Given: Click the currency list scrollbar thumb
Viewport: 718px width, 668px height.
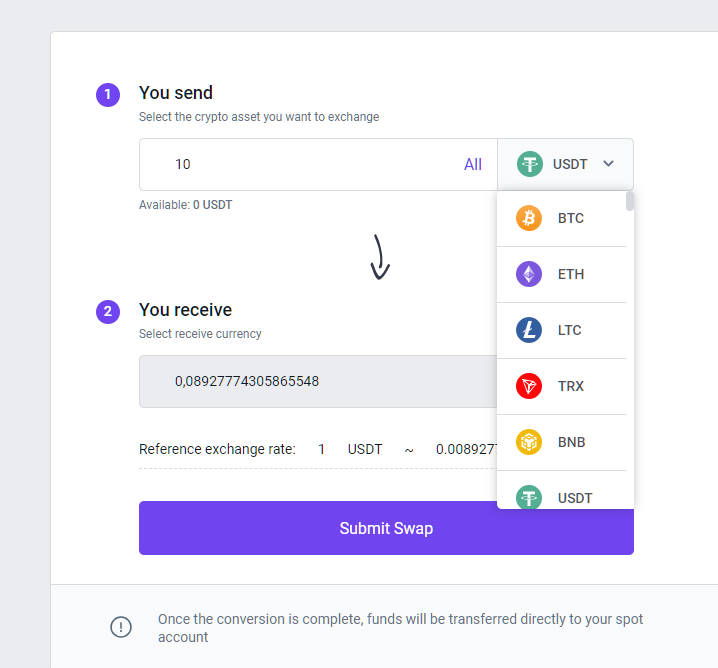Looking at the screenshot, I should point(630,201).
